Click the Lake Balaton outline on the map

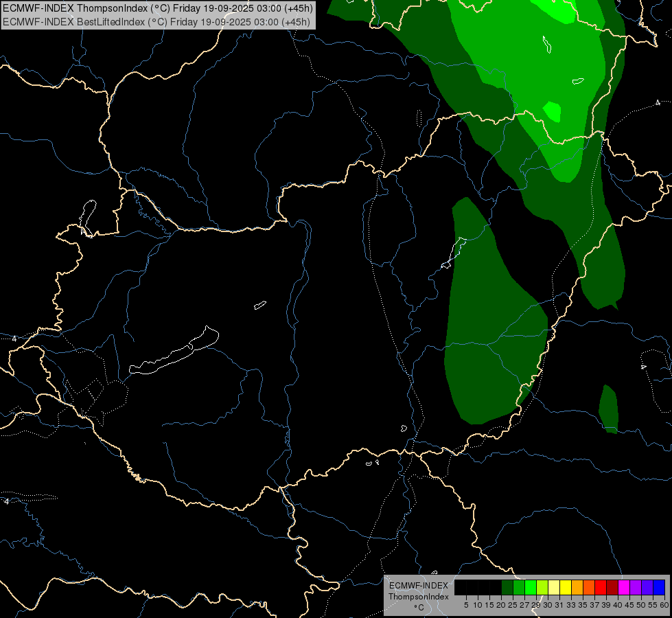(x=174, y=355)
